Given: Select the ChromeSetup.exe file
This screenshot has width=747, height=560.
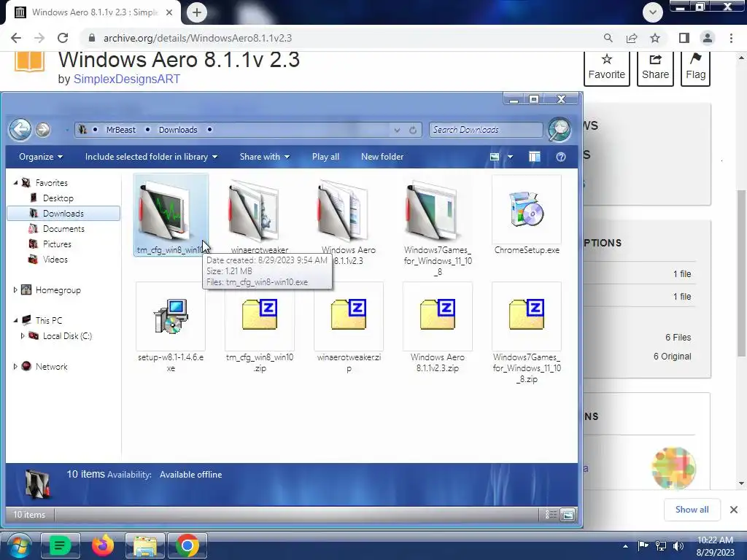Looking at the screenshot, I should (x=527, y=215).
